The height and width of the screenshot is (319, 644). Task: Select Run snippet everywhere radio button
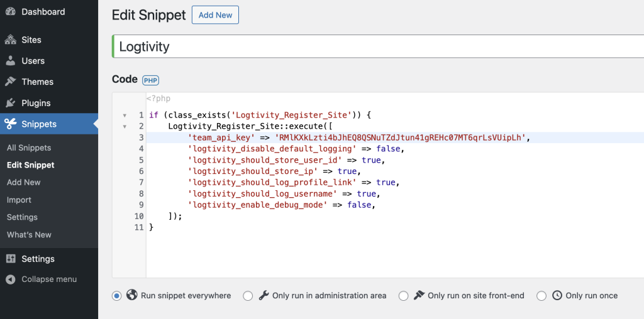coord(116,296)
